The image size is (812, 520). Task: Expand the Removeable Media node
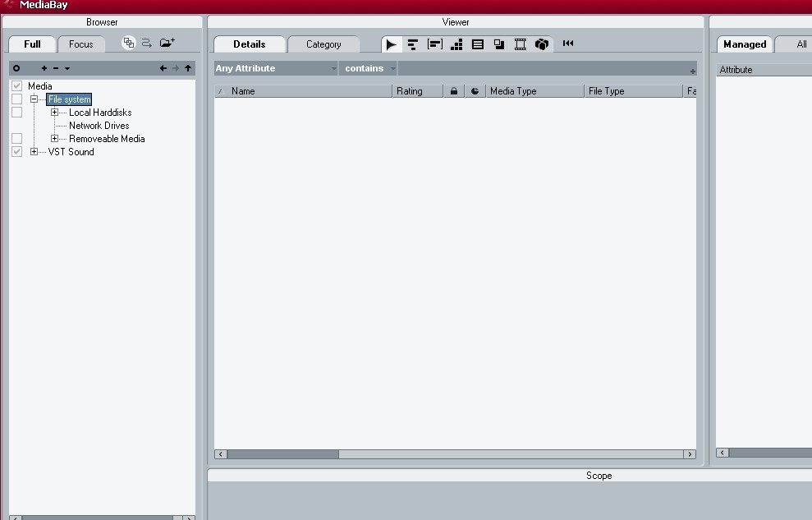coord(54,138)
